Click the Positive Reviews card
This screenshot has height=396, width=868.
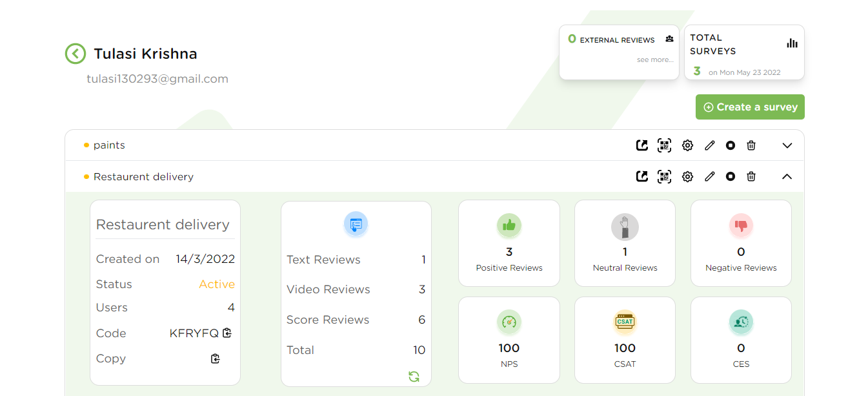(509, 243)
